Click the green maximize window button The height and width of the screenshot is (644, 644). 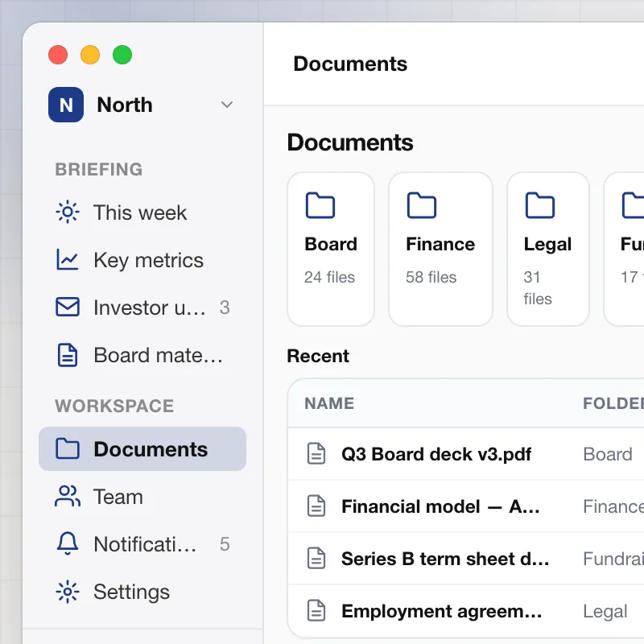tap(122, 55)
